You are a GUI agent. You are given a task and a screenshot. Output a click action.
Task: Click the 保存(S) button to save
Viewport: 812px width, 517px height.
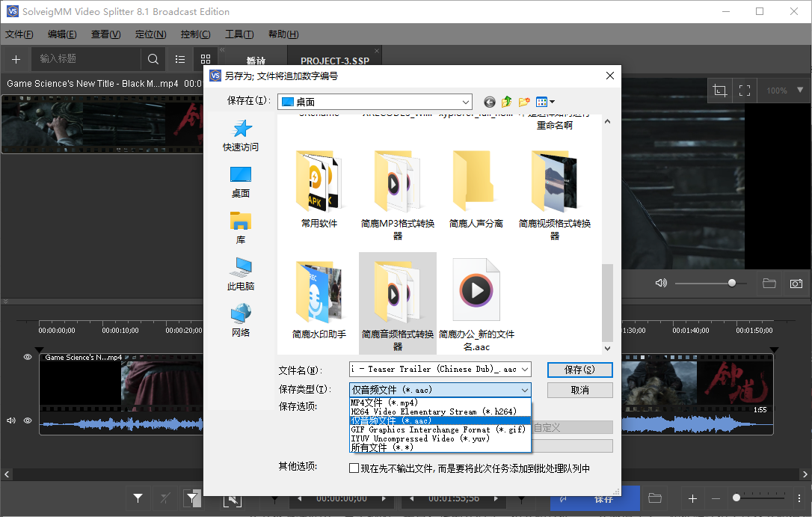point(579,370)
